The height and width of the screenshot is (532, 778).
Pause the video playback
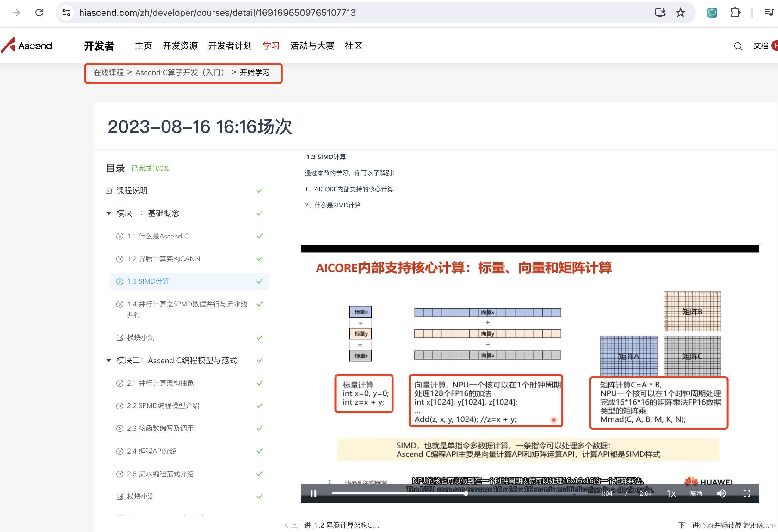coord(313,493)
